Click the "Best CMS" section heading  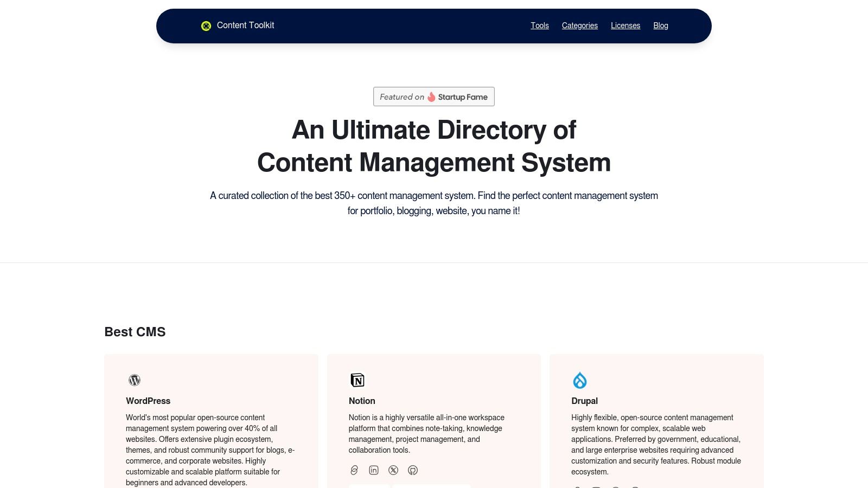pos(135,332)
